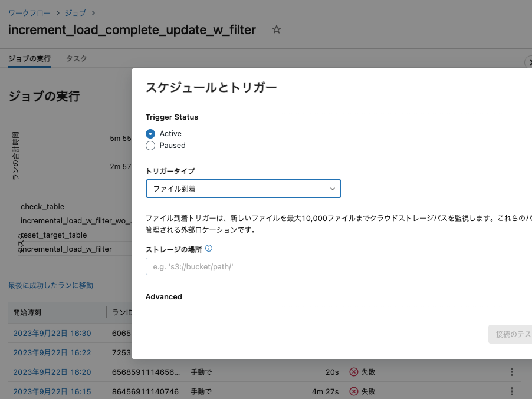This screenshot has height=399, width=532.
Task: Click the 開始時刻 column header to sort
Action: point(28,312)
